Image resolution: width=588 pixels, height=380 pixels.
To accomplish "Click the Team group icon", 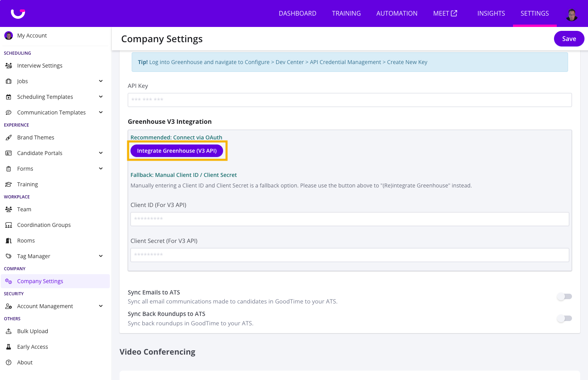I will click(9, 209).
